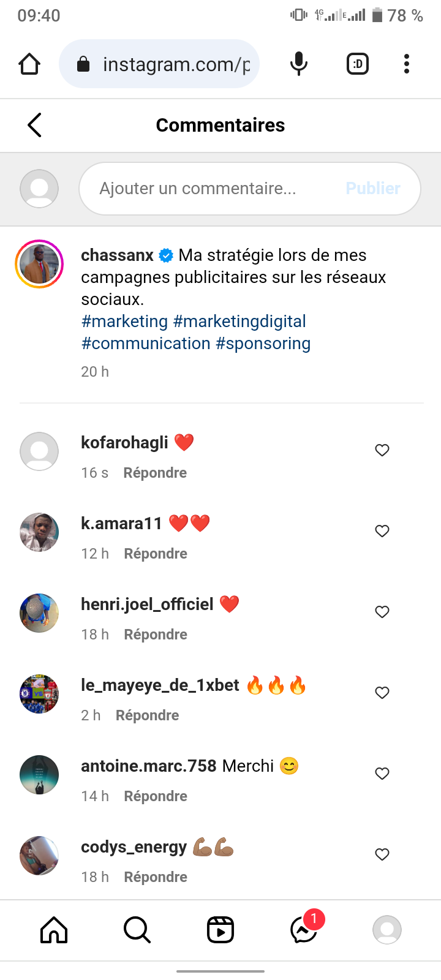This screenshot has height=980, width=441.
Task: Reply to antoine.marc.758's comment
Action: click(156, 796)
